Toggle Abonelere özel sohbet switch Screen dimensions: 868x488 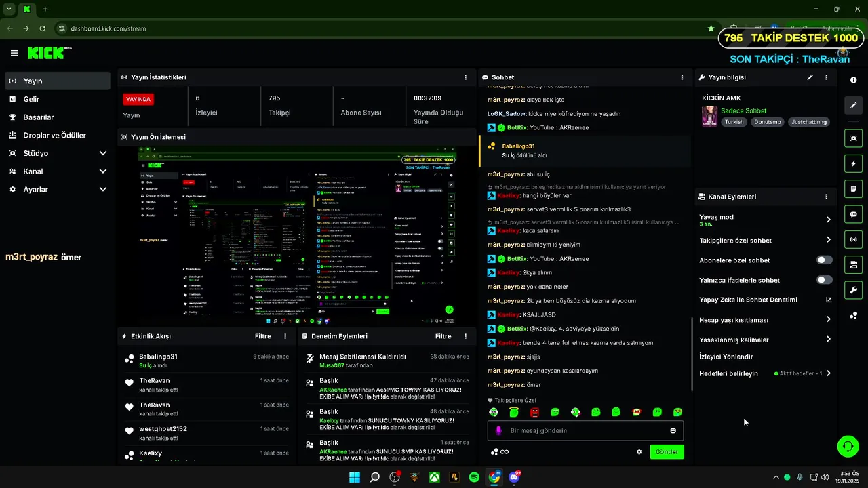pyautogui.click(x=824, y=260)
